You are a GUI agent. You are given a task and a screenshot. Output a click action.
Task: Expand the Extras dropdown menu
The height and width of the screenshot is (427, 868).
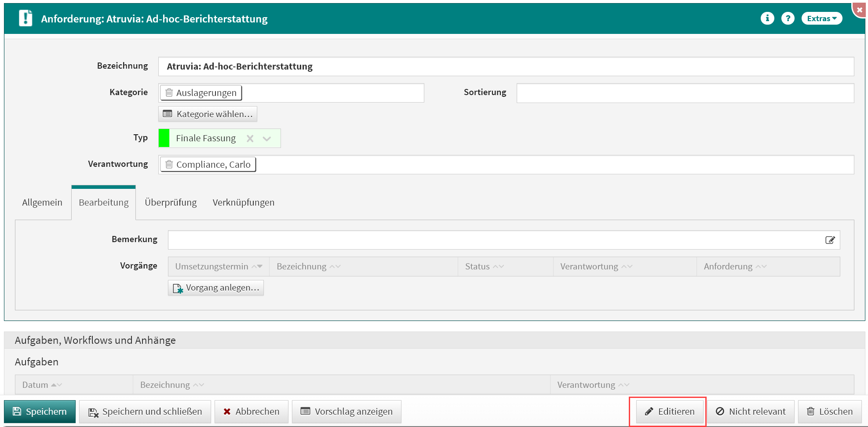pos(821,18)
